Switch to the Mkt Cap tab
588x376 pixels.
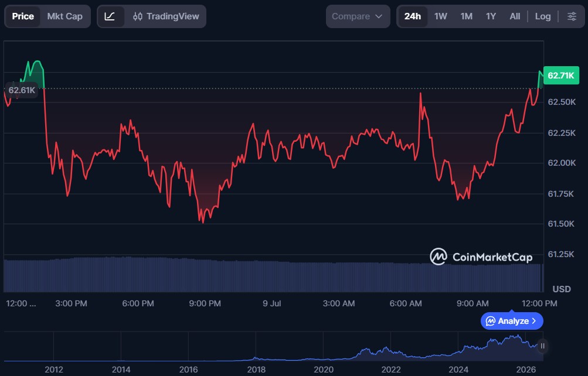click(x=65, y=16)
